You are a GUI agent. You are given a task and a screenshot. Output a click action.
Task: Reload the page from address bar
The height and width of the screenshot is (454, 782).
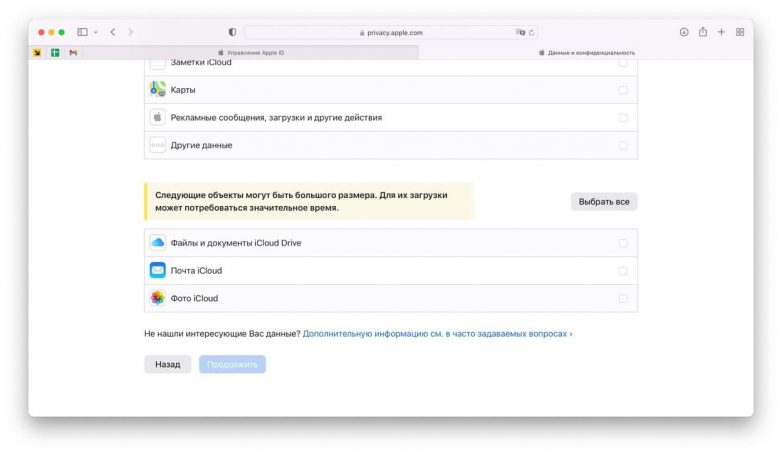click(x=532, y=32)
